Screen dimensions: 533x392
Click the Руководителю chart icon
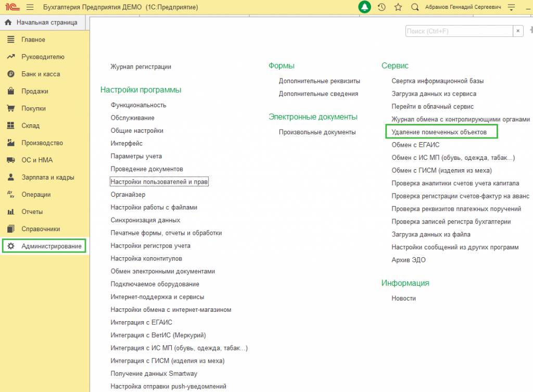coord(11,57)
